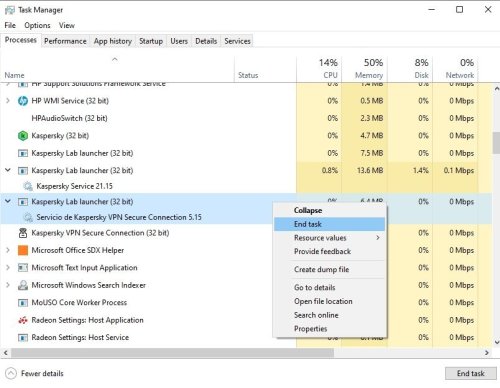Select the Processes tab

pyautogui.click(x=21, y=40)
